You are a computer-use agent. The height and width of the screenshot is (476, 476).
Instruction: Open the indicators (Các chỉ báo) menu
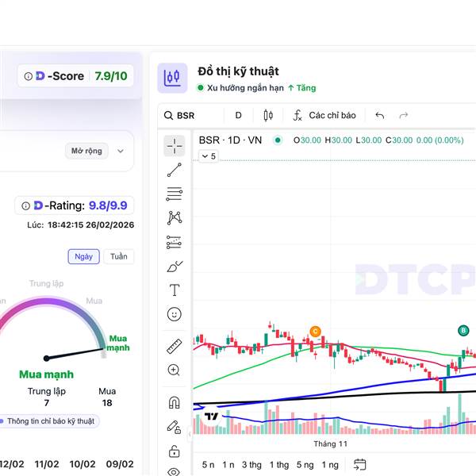[324, 115]
